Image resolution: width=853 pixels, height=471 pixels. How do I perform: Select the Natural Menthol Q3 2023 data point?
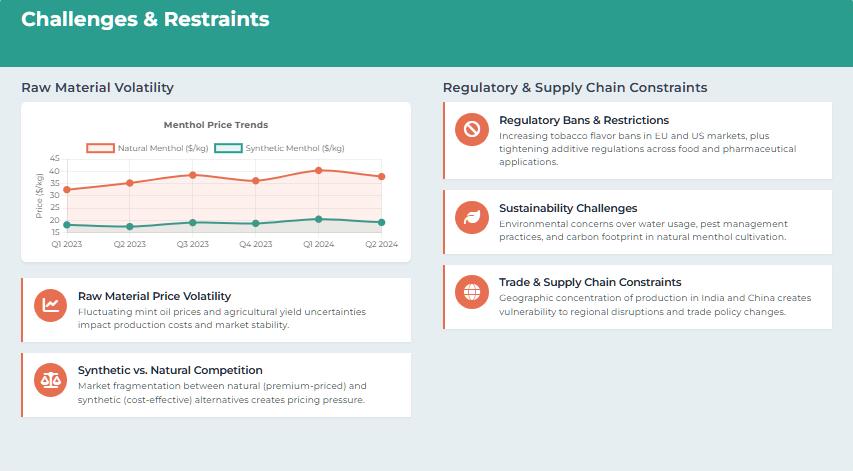(x=193, y=175)
